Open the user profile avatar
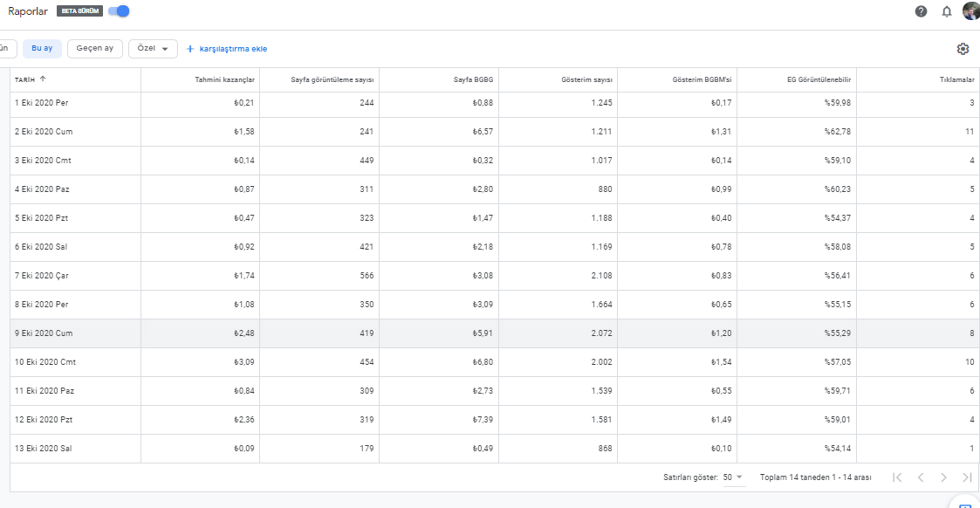 pos(971,10)
